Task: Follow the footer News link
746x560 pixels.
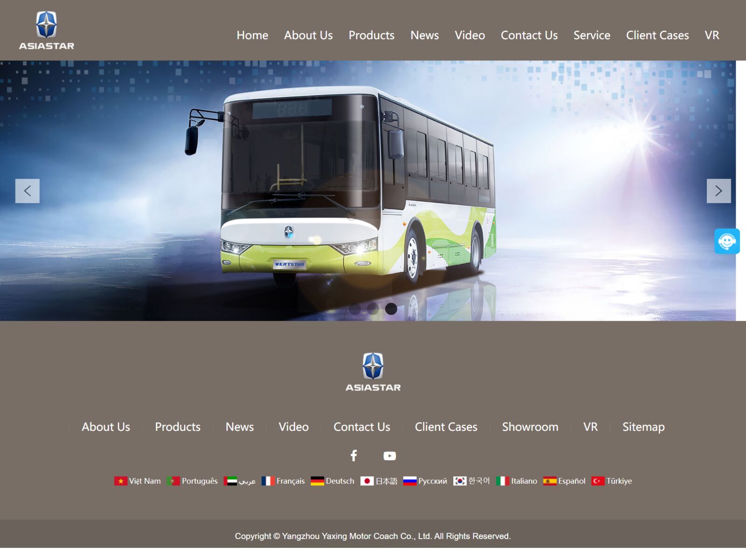Action: (240, 427)
